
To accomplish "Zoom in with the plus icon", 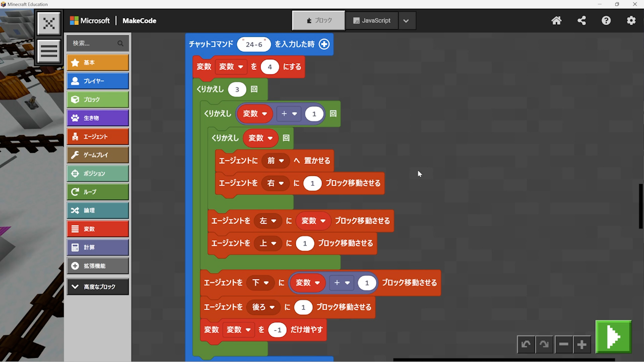I will pyautogui.click(x=582, y=344).
